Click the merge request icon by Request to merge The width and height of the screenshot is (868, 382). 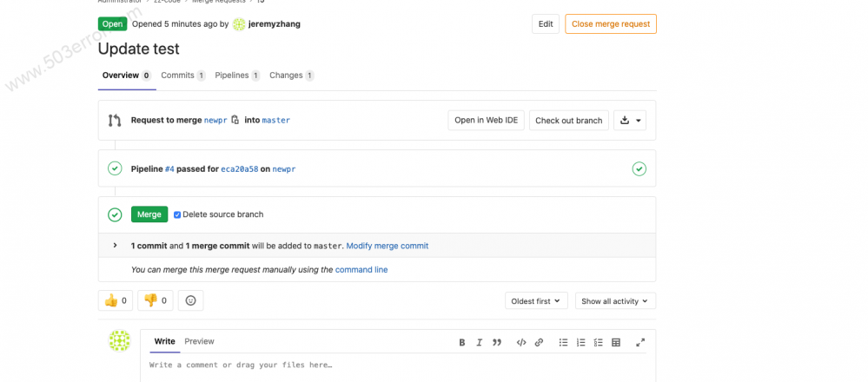(115, 120)
